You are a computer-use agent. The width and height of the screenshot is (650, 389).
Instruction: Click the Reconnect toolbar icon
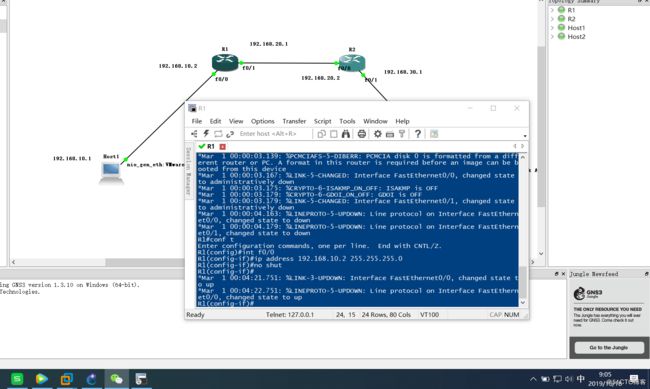(230, 134)
